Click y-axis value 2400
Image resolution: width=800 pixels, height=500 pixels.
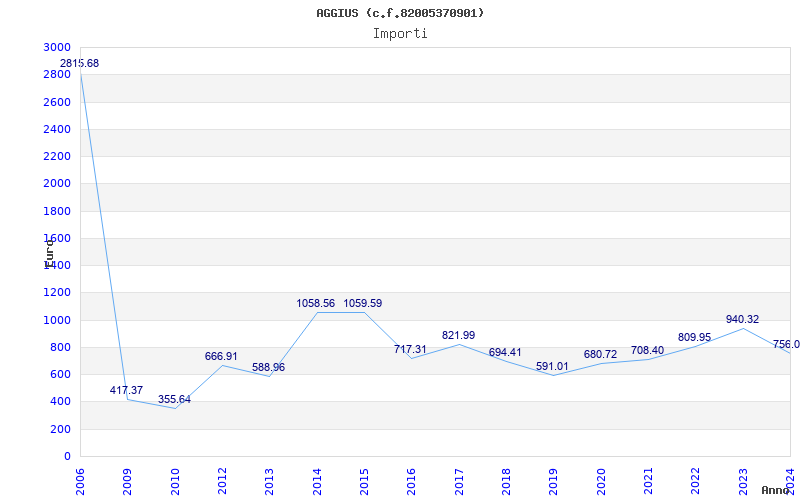(x=57, y=129)
